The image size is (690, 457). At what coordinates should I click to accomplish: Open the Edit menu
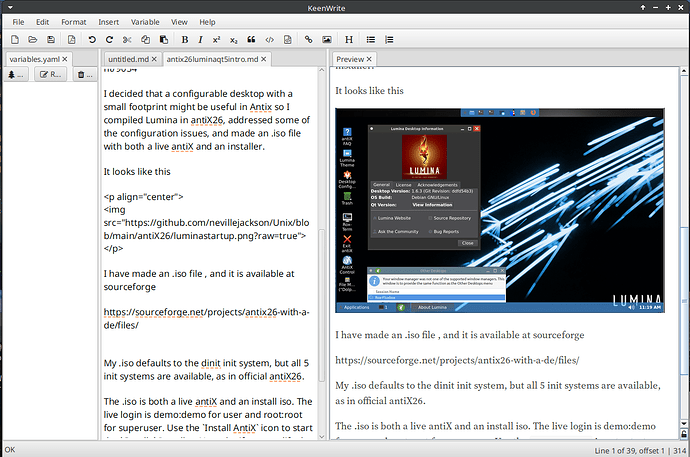(x=42, y=22)
